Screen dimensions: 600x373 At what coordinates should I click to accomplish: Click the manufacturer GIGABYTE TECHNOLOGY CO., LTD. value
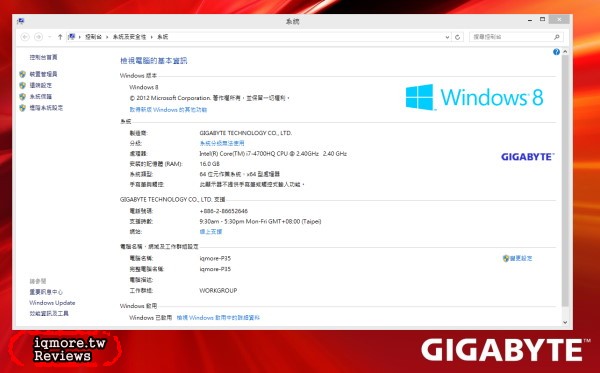point(246,133)
